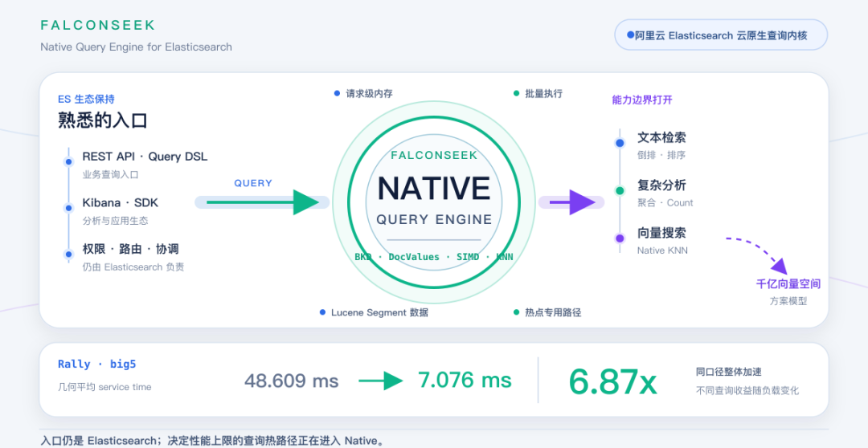Image resolution: width=868 pixels, height=448 pixels.
Task: Click the green QUERY arrow pointing to the engine
Action: 262,202
